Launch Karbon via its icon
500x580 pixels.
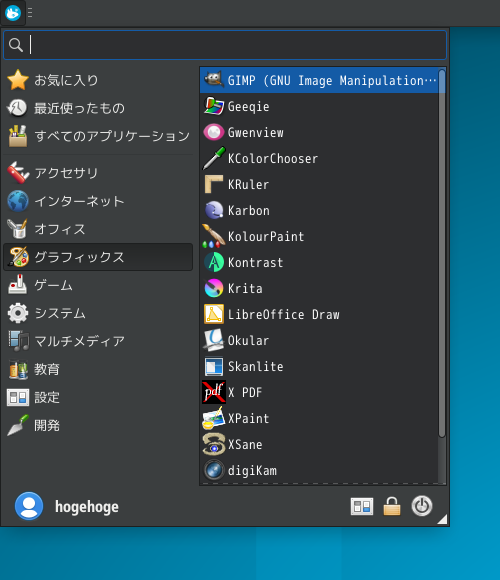[214, 210]
